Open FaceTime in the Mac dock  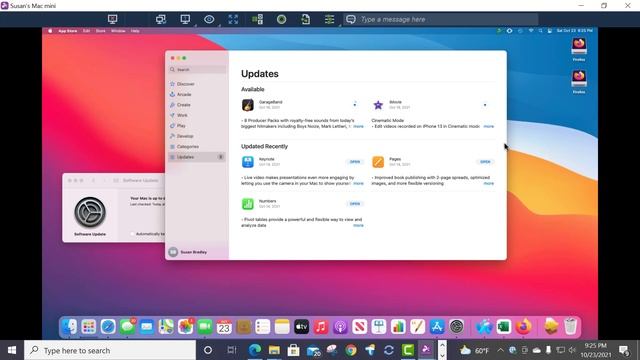[205, 327]
